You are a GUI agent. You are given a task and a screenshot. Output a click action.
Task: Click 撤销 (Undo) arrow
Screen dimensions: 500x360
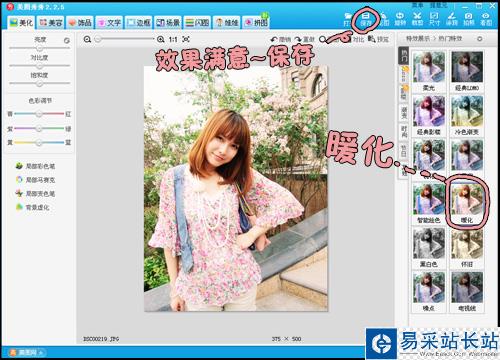(x=281, y=39)
